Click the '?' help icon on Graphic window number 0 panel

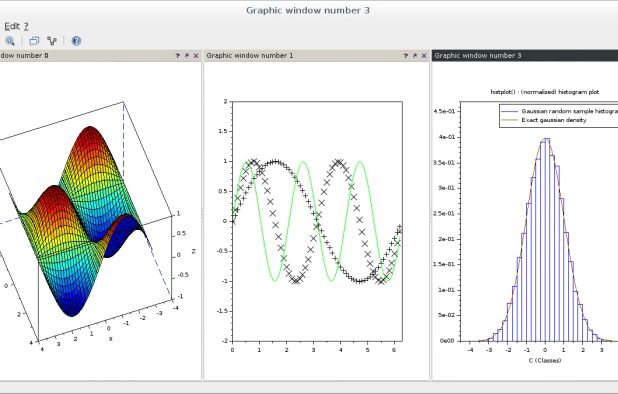coord(177,56)
